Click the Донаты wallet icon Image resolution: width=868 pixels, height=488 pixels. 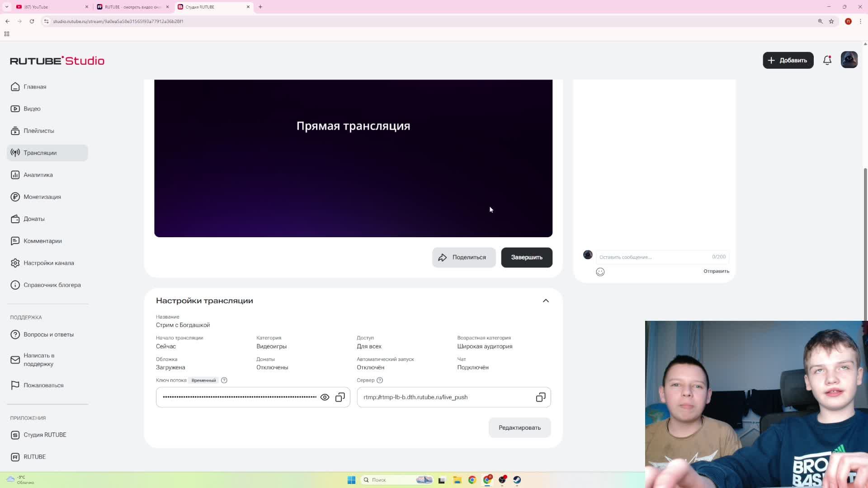pyautogui.click(x=15, y=219)
